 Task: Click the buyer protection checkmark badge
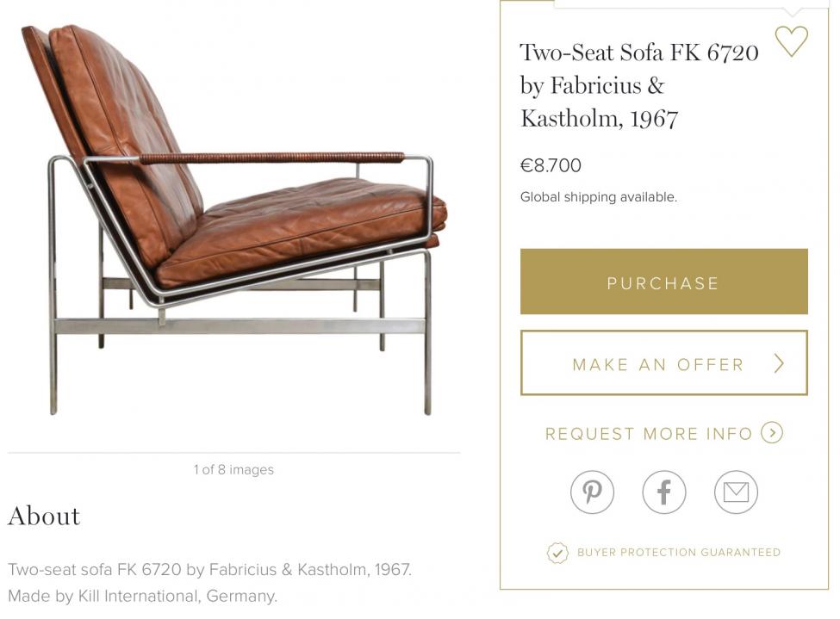(557, 553)
